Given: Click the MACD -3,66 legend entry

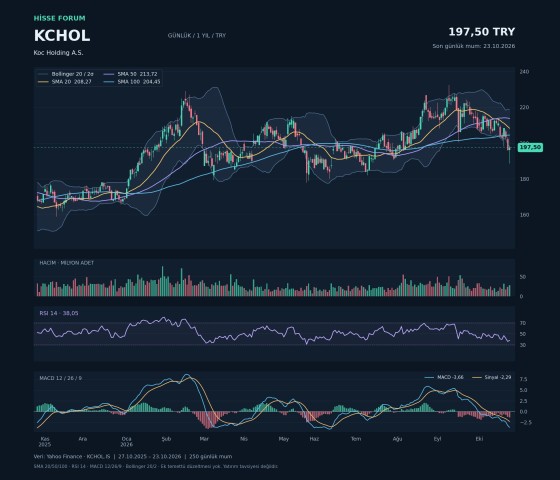Looking at the screenshot, I should (x=444, y=377).
